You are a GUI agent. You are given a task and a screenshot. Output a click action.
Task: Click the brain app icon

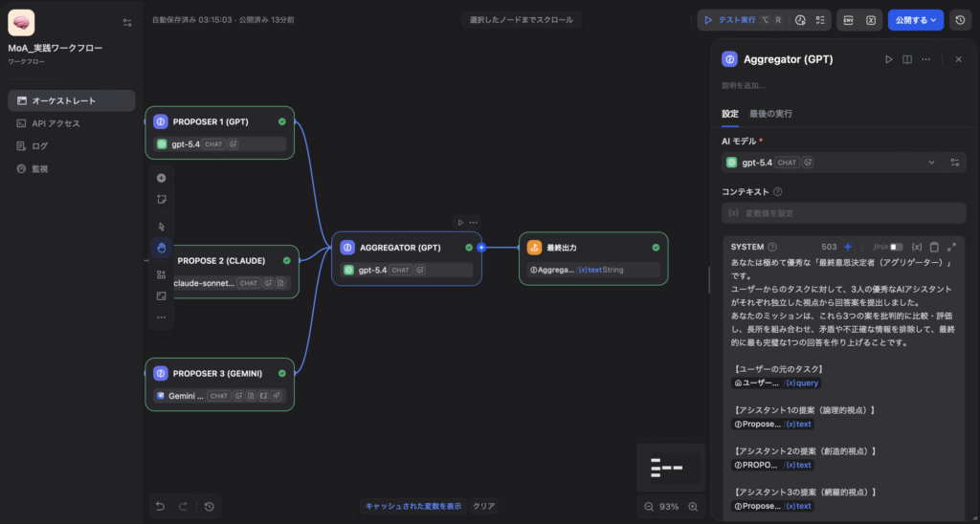[x=21, y=23]
